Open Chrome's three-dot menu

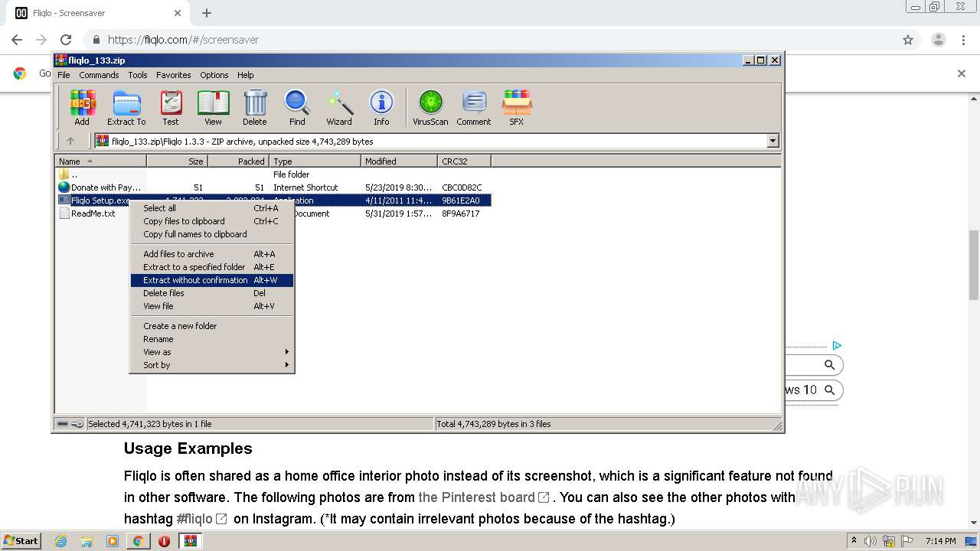(965, 40)
